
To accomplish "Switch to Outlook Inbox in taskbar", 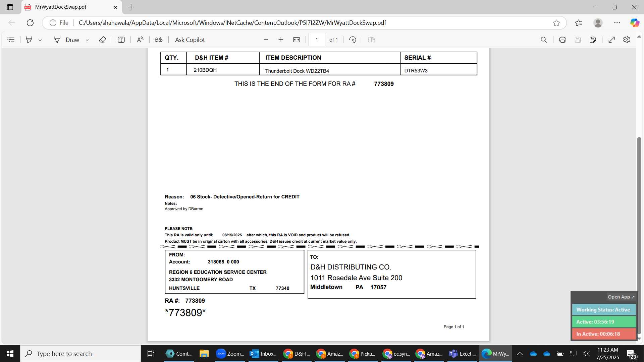I will [x=263, y=354].
